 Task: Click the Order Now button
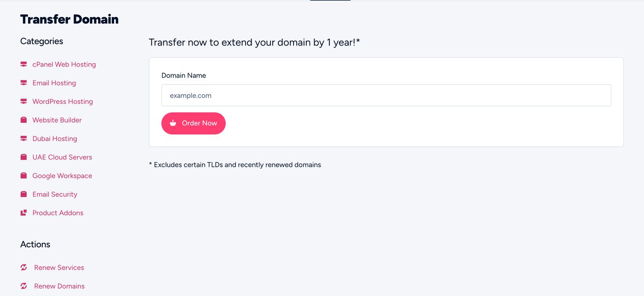tap(193, 123)
